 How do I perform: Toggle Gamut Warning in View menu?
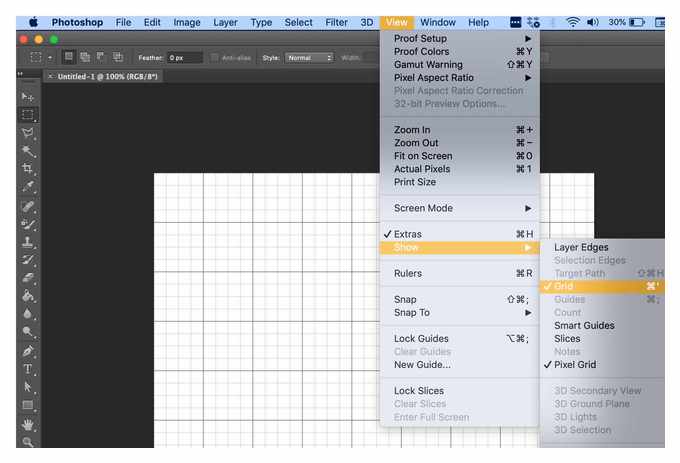(x=460, y=65)
